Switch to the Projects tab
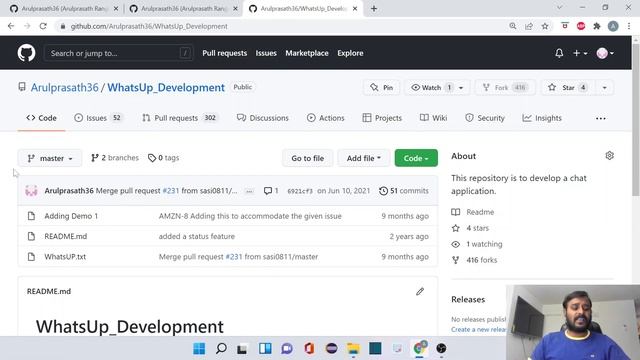The width and height of the screenshot is (640, 360). [382, 118]
